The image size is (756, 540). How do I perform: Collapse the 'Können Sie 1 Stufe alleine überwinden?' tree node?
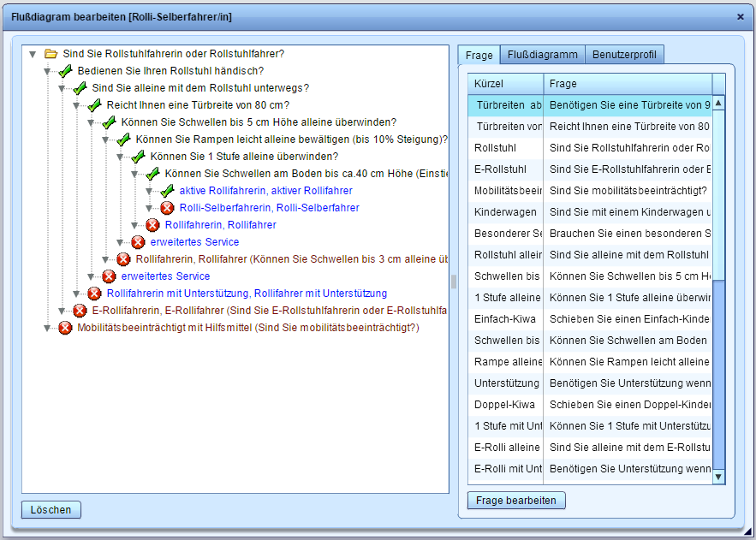pos(120,157)
